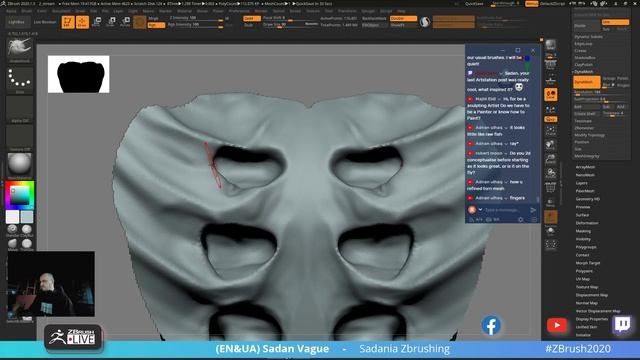Open the Dots stroke type picker

pyautogui.click(x=19, y=80)
